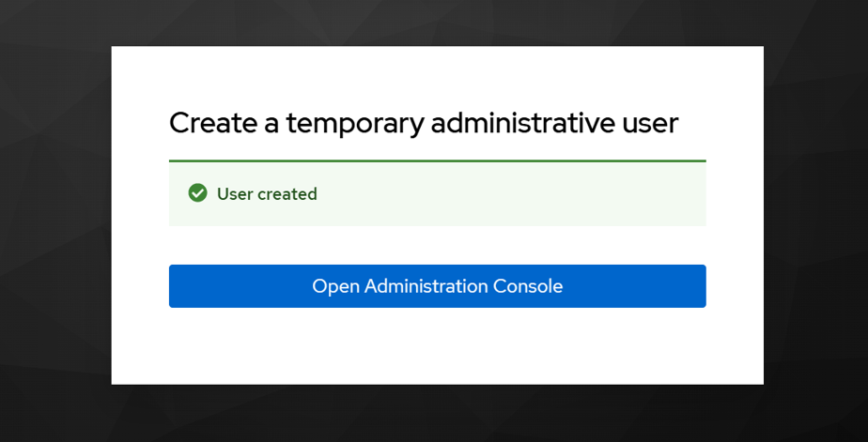Click the word "User" in the success alert
868x442 pixels.
pyautogui.click(x=234, y=194)
